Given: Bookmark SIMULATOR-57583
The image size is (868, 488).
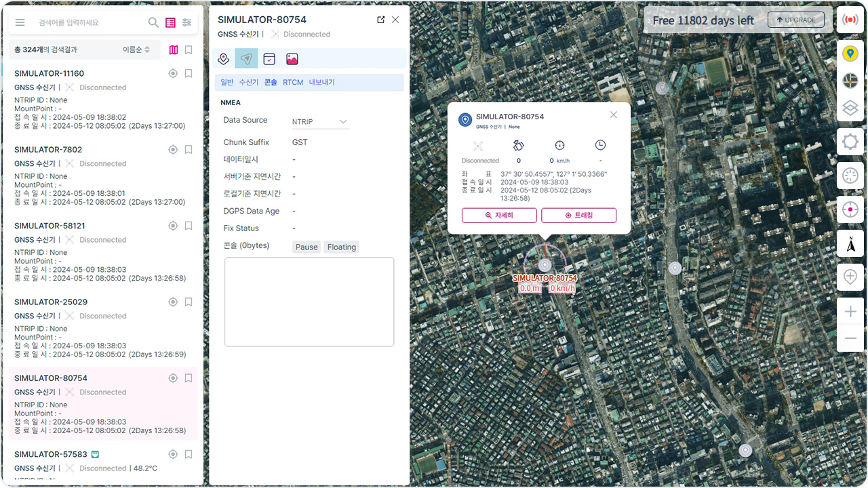Looking at the screenshot, I should click(189, 454).
